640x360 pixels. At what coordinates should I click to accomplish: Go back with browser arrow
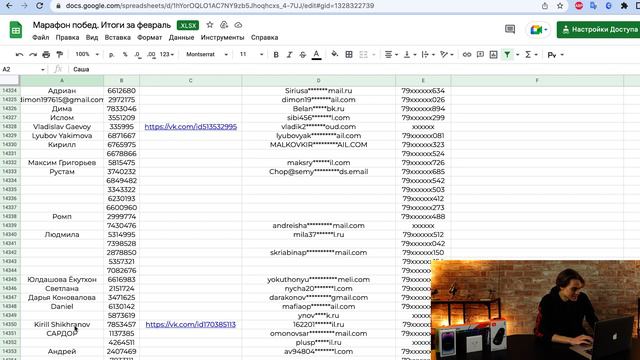click(9, 6)
